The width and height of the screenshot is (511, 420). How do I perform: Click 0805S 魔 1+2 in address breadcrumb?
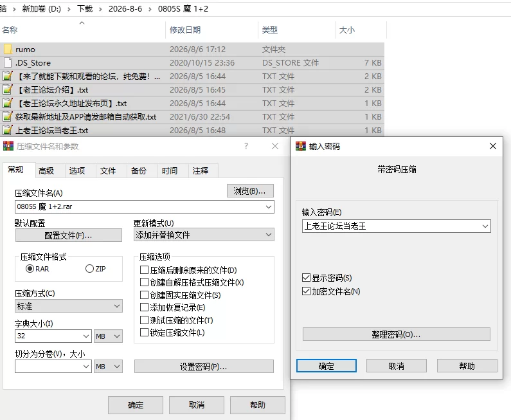point(183,9)
